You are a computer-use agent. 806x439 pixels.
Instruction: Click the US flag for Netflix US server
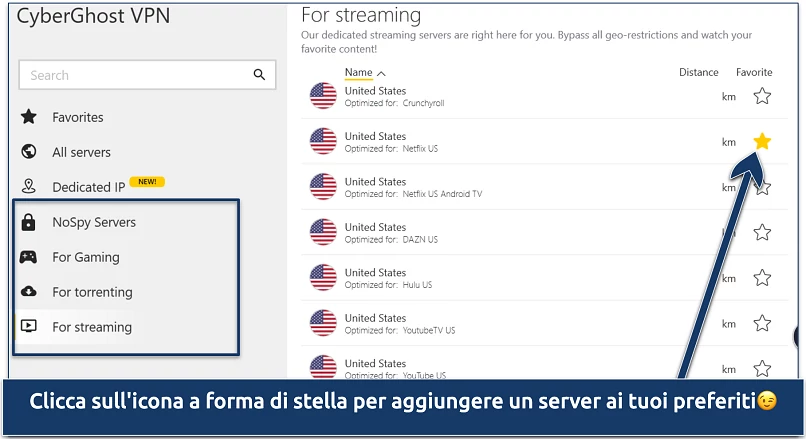point(323,141)
